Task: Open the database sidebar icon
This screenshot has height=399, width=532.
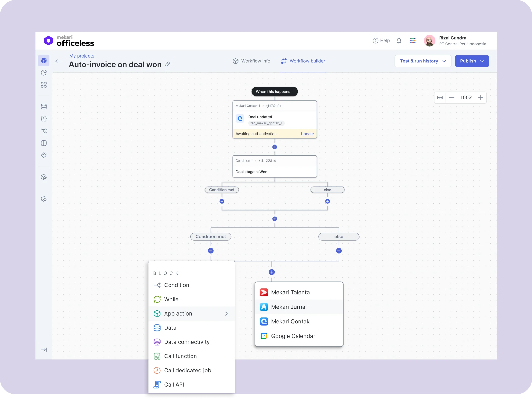Action: pyautogui.click(x=43, y=107)
